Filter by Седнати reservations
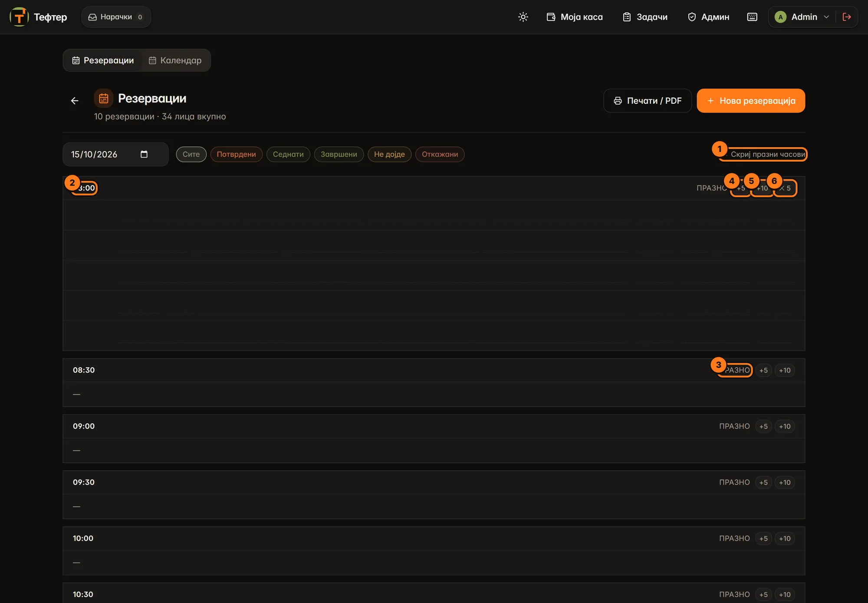 point(288,154)
